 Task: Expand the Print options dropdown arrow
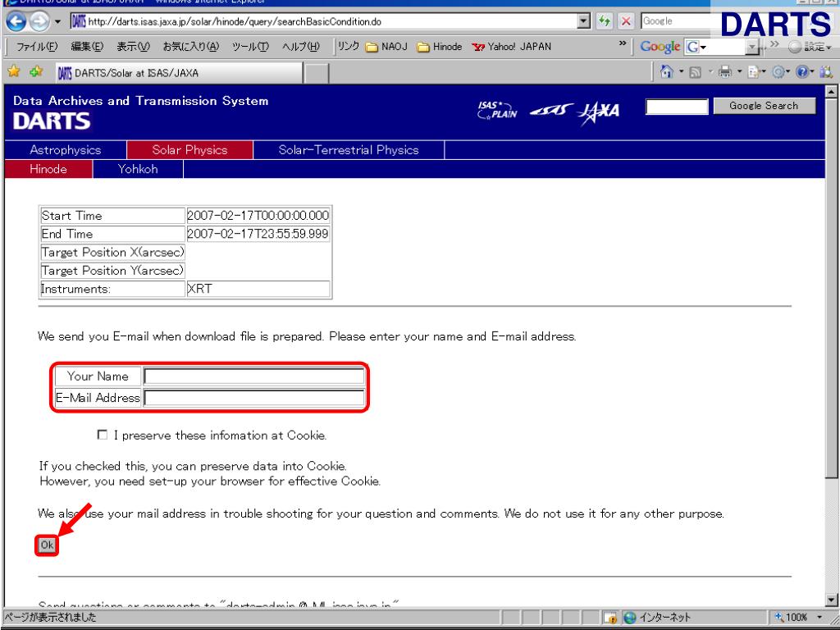click(x=739, y=71)
